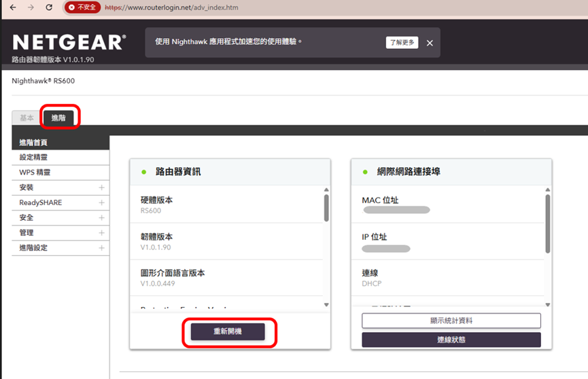Click the 重新開機 reboot button
Screen dimensions: 588x379
coord(228,331)
